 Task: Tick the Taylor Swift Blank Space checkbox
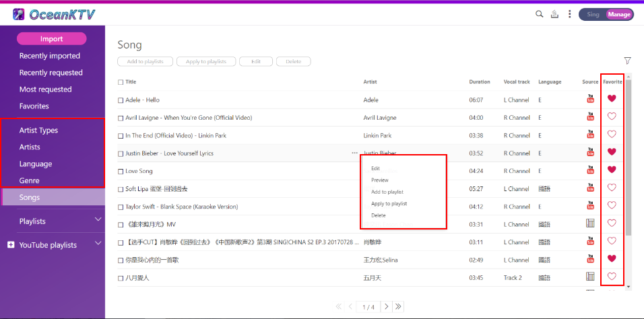click(121, 207)
